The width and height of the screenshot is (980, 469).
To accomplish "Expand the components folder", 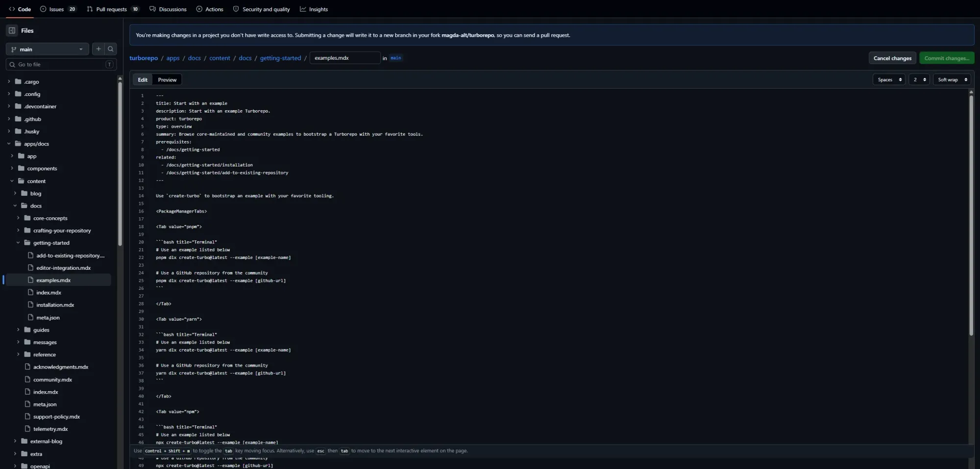I will tap(12, 168).
